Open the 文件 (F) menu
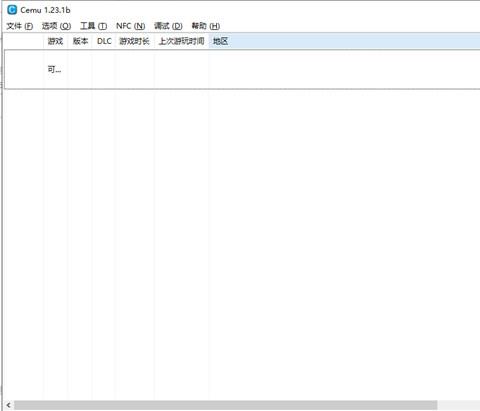The height and width of the screenshot is (411, 480). click(20, 26)
